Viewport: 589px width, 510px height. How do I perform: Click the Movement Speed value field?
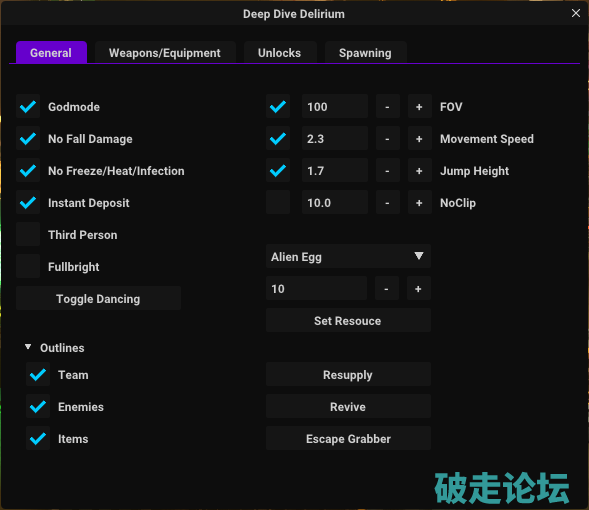click(335, 139)
